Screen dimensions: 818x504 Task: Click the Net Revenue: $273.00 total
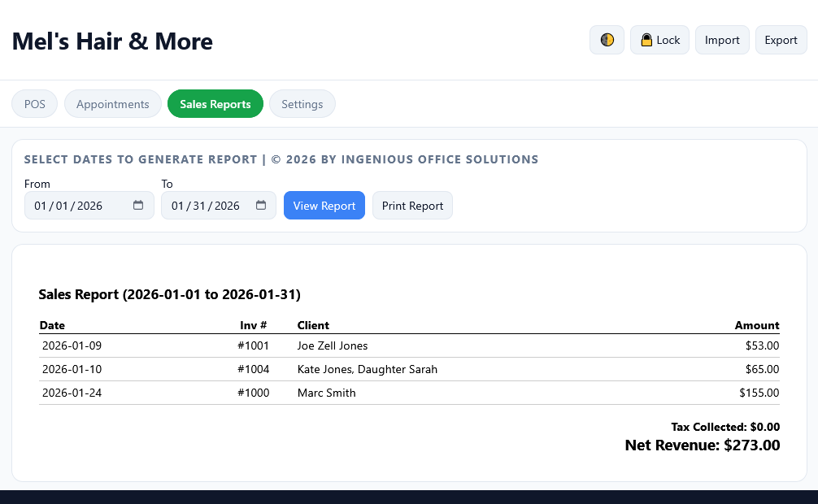pyautogui.click(x=703, y=445)
